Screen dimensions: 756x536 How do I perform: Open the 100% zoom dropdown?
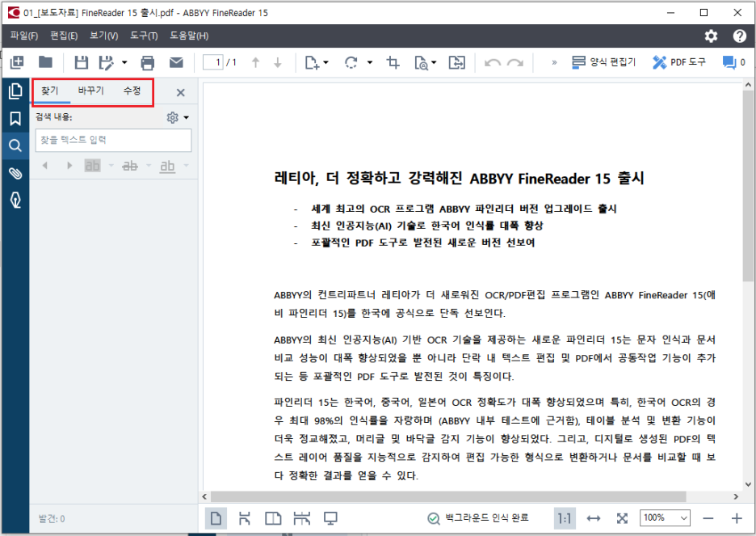[x=665, y=518]
